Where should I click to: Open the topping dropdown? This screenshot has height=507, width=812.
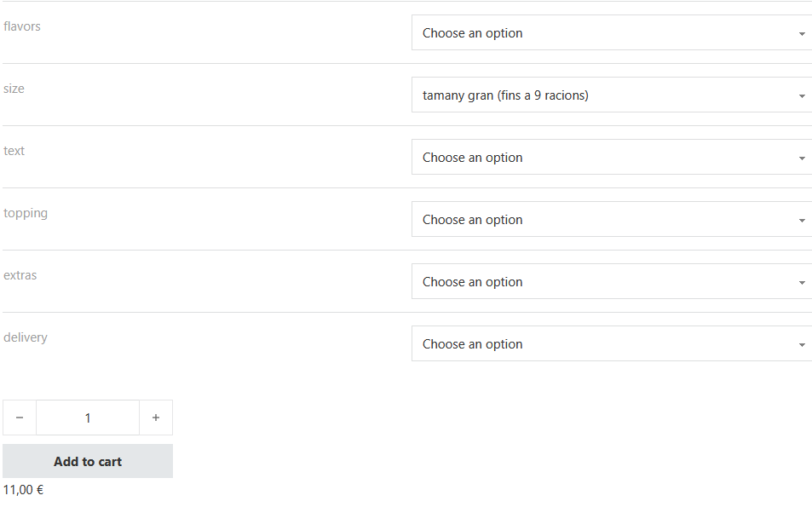coord(610,220)
